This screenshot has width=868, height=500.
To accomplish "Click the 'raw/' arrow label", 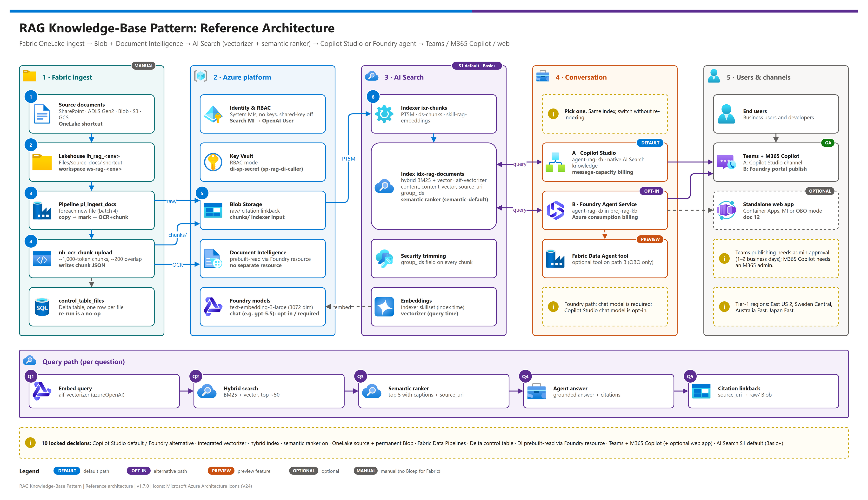I will (x=172, y=201).
